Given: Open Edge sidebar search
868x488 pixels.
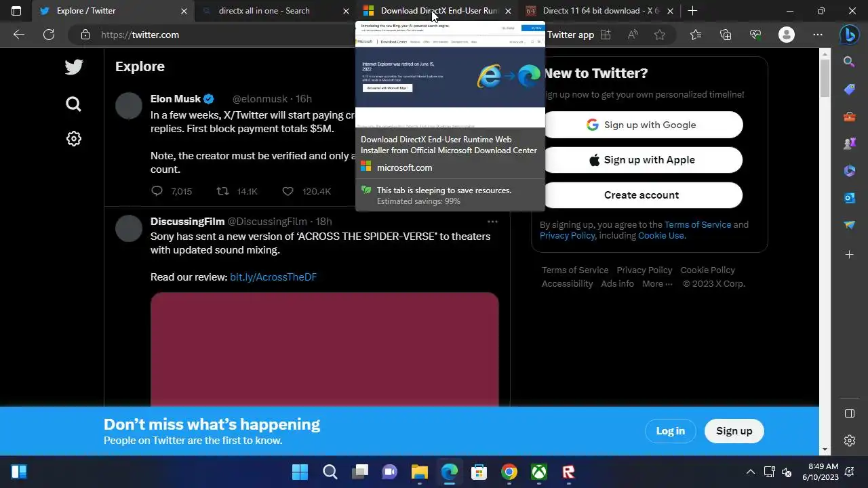Looking at the screenshot, I should point(850,62).
